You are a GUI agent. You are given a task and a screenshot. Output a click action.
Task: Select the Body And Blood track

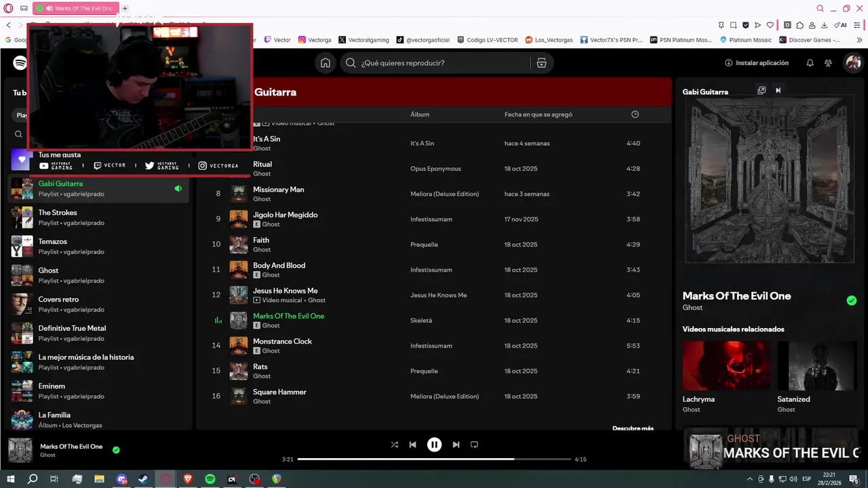434,270
